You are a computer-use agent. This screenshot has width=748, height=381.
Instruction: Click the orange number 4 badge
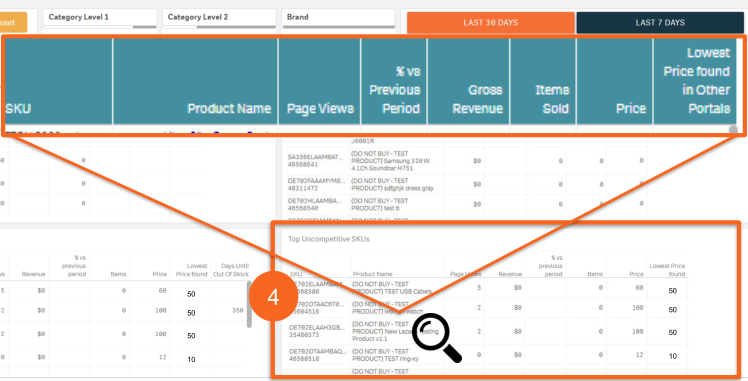click(273, 297)
